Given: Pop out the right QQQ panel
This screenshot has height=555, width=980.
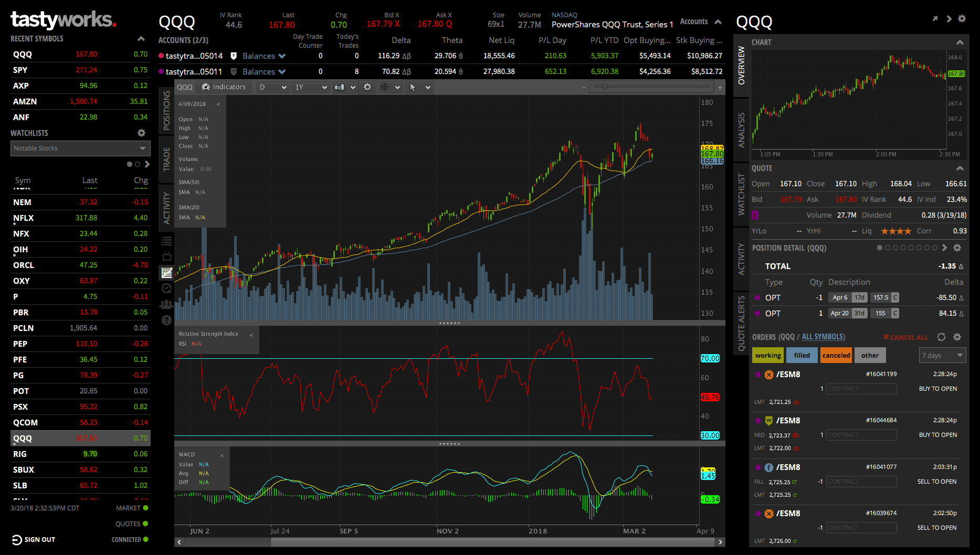Looking at the screenshot, I should click(935, 19).
